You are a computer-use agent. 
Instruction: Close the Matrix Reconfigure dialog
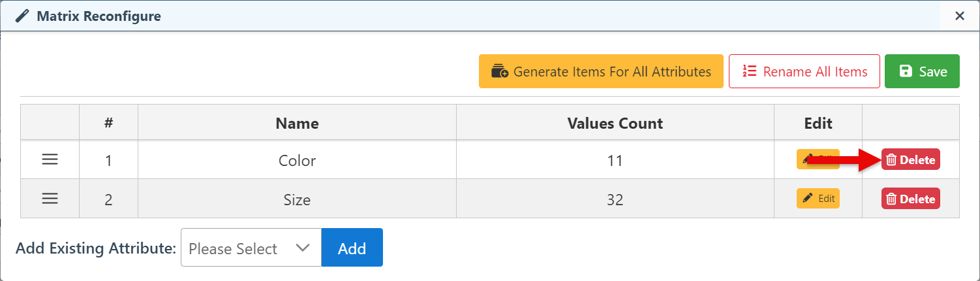(960, 16)
